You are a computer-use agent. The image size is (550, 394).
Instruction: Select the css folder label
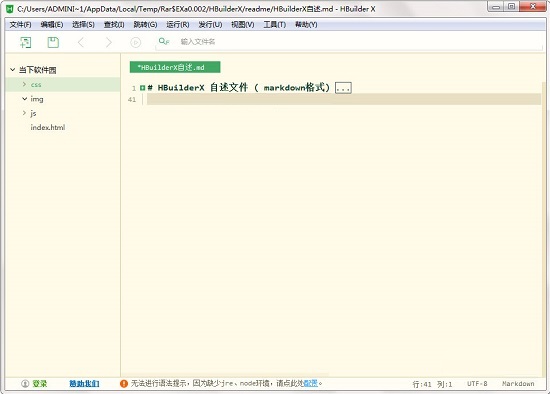36,85
